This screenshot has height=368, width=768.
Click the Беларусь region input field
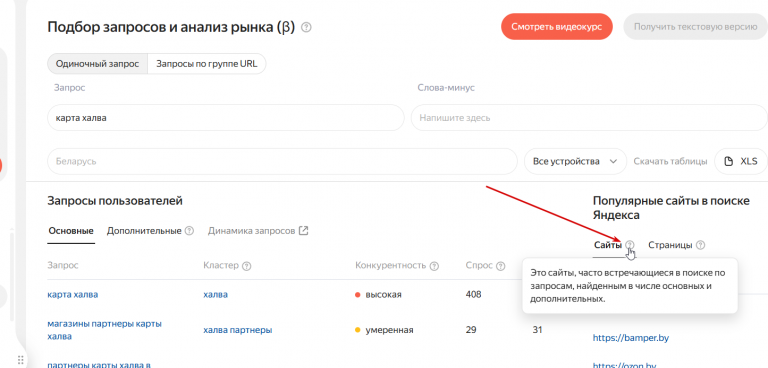[x=283, y=161]
